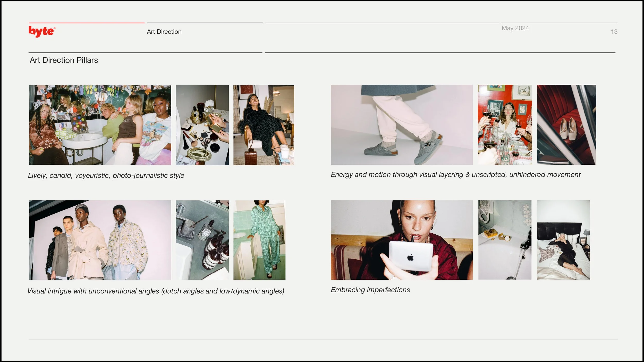Image resolution: width=644 pixels, height=362 pixels.
Task: Click the page number 13
Action: click(614, 32)
